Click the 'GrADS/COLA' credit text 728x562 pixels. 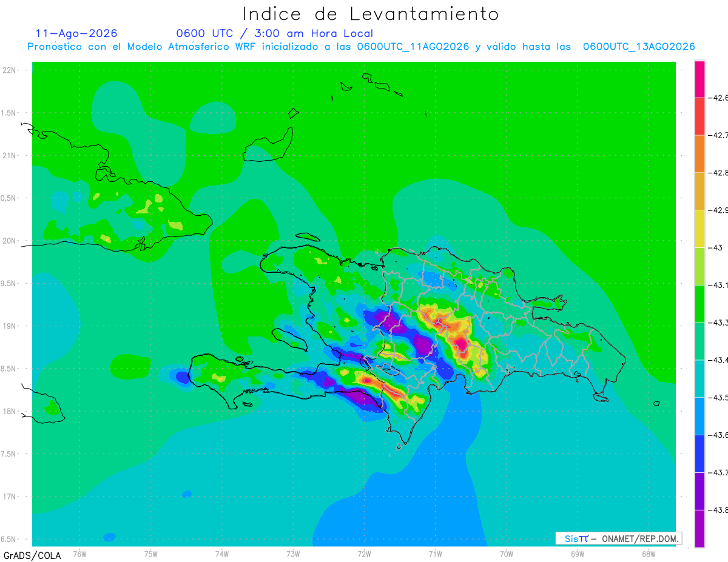tap(32, 555)
